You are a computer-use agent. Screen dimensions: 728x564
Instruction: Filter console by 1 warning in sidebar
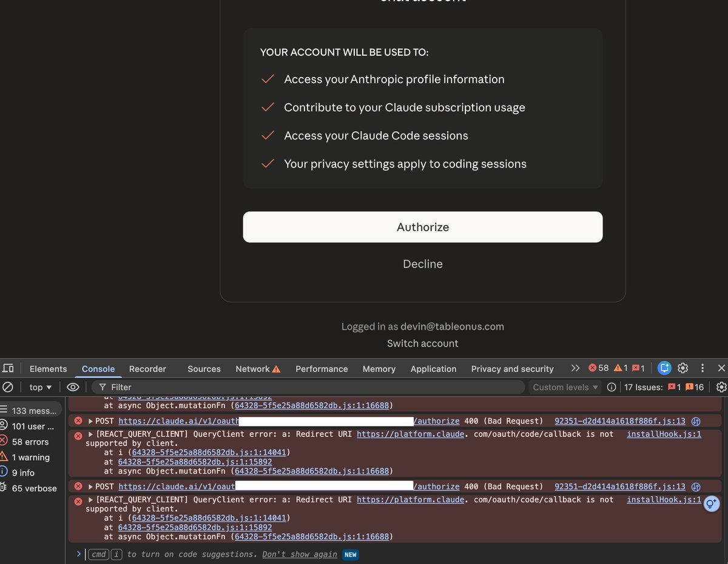click(x=31, y=457)
